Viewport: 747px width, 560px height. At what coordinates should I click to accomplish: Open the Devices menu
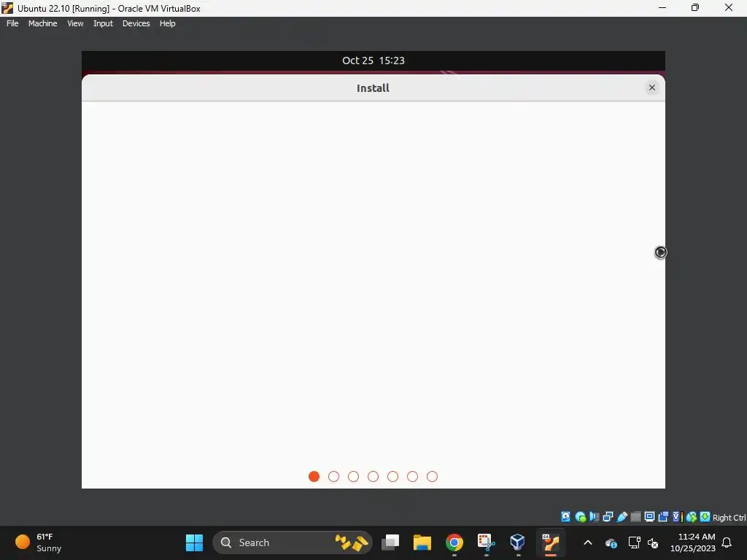136,23
